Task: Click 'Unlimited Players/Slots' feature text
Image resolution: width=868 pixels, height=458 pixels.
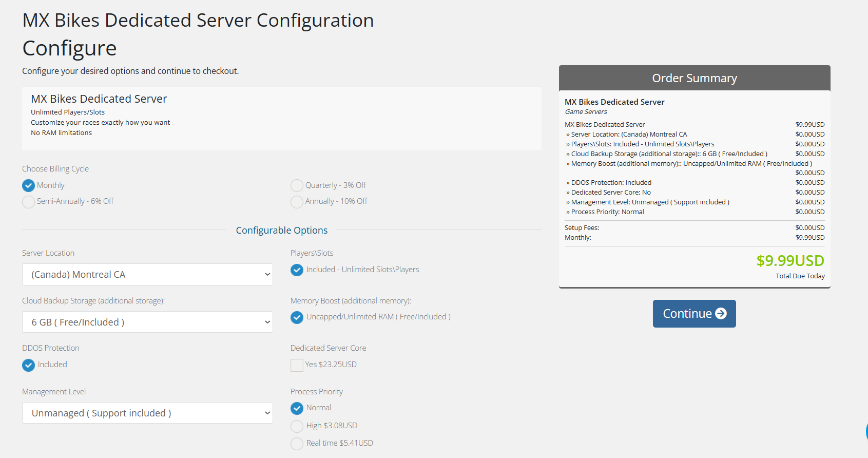Action: click(x=68, y=112)
